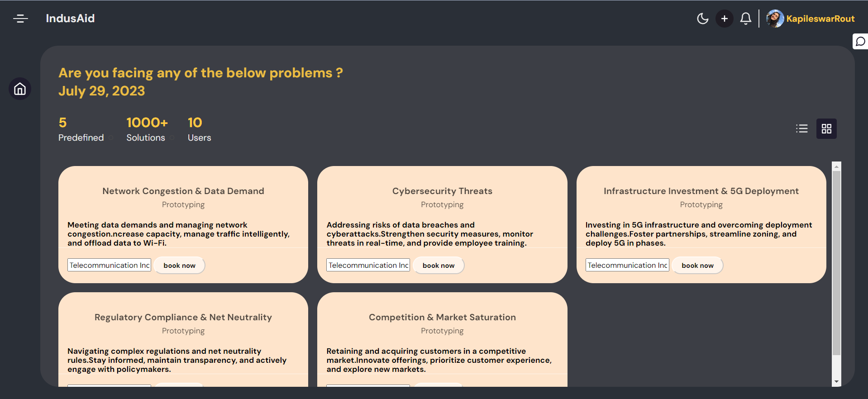This screenshot has height=399, width=868.
Task: Click the 1000+ Solutions stat
Action: 147,129
